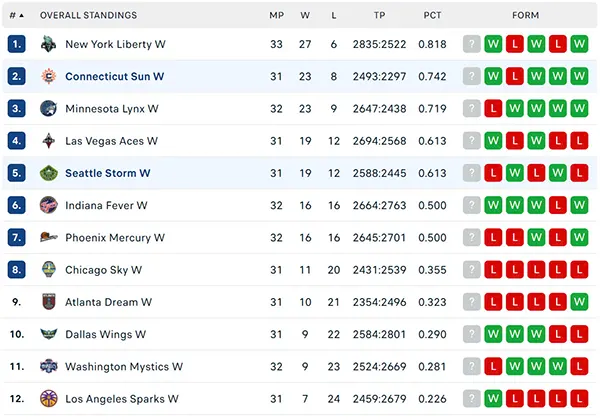The height and width of the screenshot is (420, 600).
Task: Click New York Liberty's upcoming match question-mark badge
Action: point(471,44)
